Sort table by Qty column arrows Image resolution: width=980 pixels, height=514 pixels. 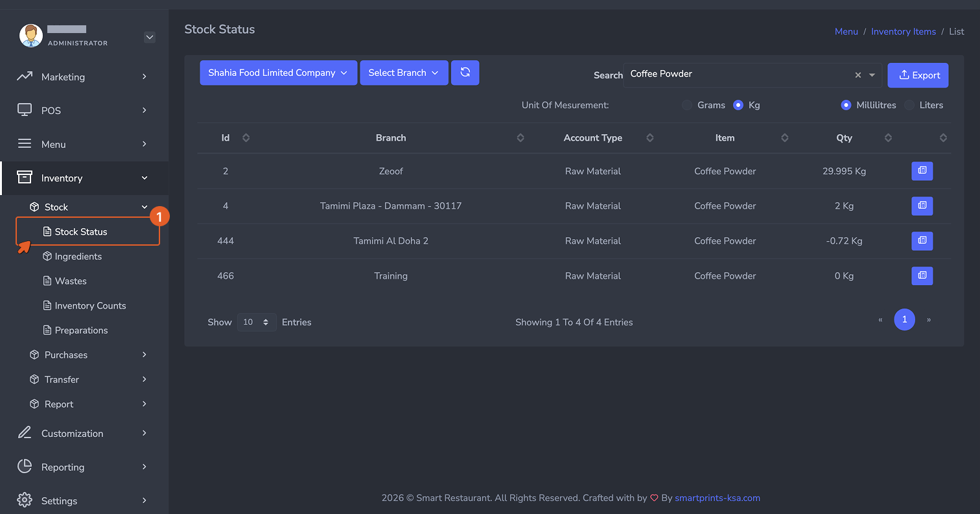[889, 138]
